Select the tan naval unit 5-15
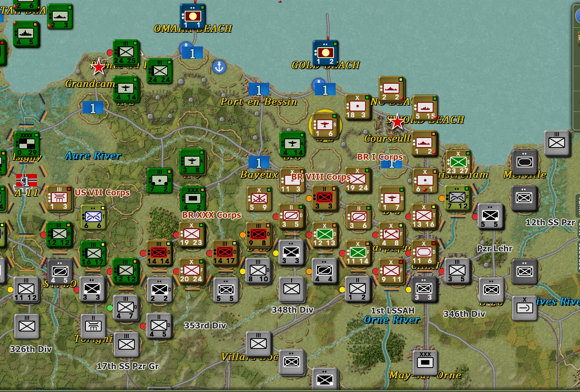Viewport: 580px width, 392px height. 425,108
